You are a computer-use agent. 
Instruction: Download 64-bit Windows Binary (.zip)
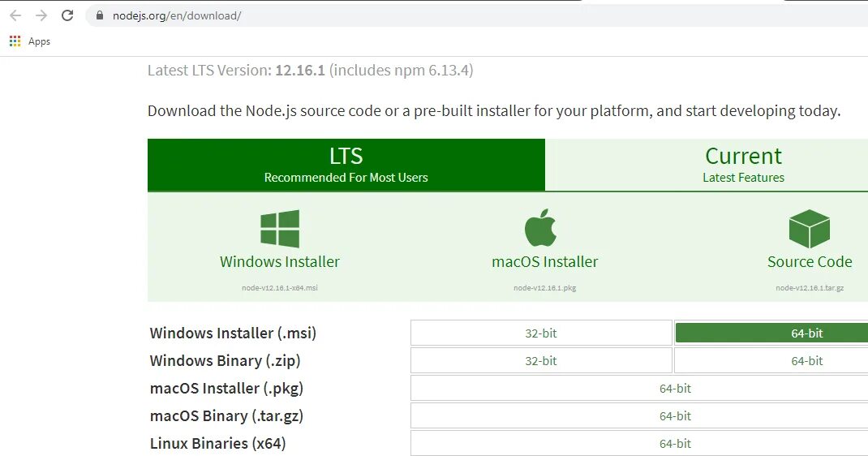771,361
